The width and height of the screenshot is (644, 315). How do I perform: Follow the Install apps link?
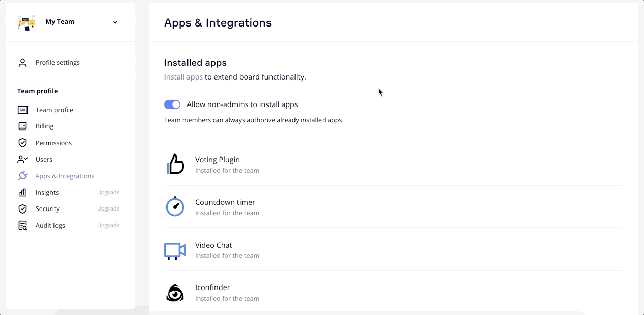click(x=183, y=77)
